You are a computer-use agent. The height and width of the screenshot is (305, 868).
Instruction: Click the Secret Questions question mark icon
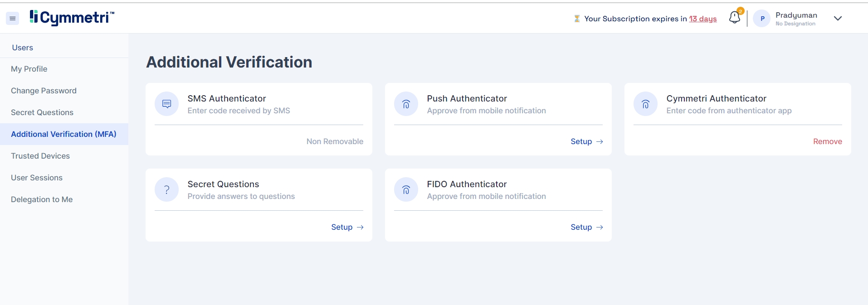[166, 190]
